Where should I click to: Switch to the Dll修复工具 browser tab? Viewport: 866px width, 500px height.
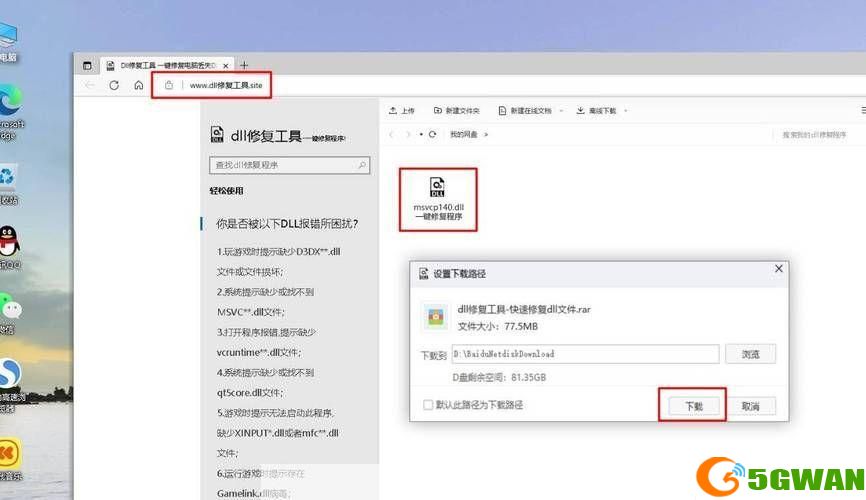point(167,65)
